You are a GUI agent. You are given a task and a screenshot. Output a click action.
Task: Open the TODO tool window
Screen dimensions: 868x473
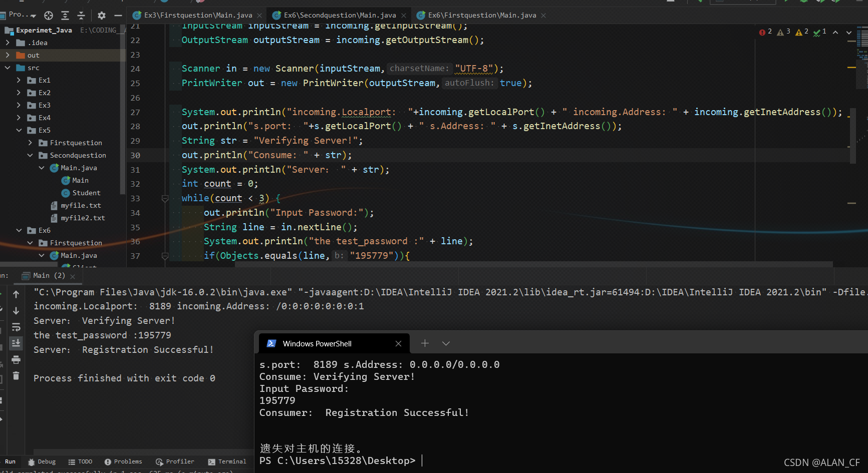(x=80, y=461)
